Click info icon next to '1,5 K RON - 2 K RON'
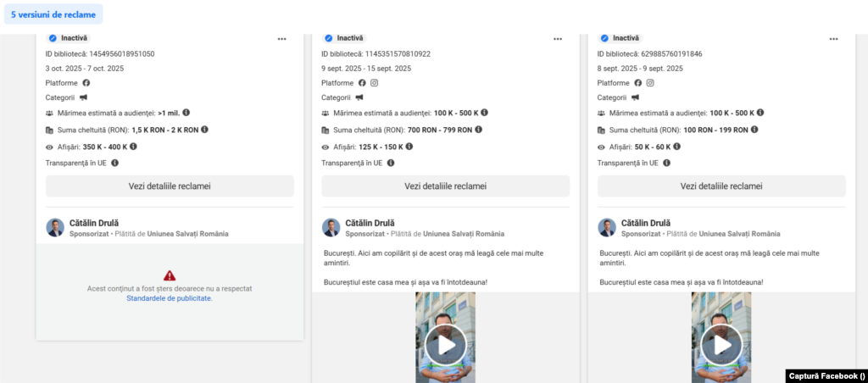868x383 pixels. [204, 130]
